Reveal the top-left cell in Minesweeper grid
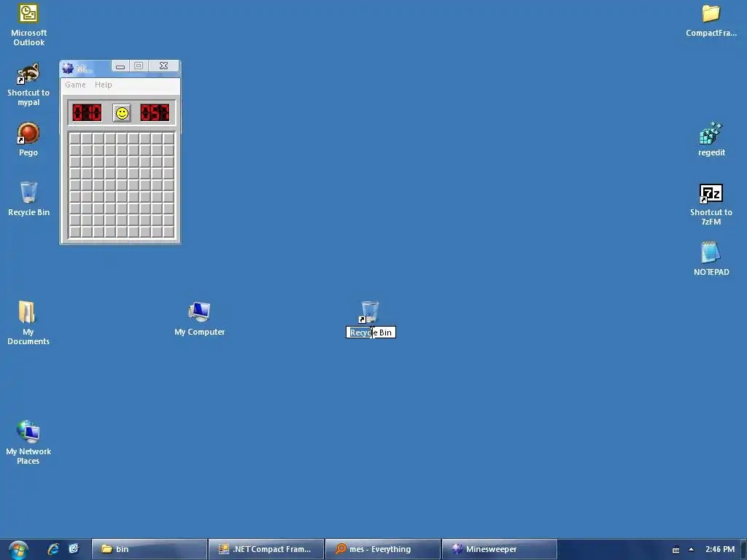This screenshot has width=747, height=560. pyautogui.click(x=75, y=139)
